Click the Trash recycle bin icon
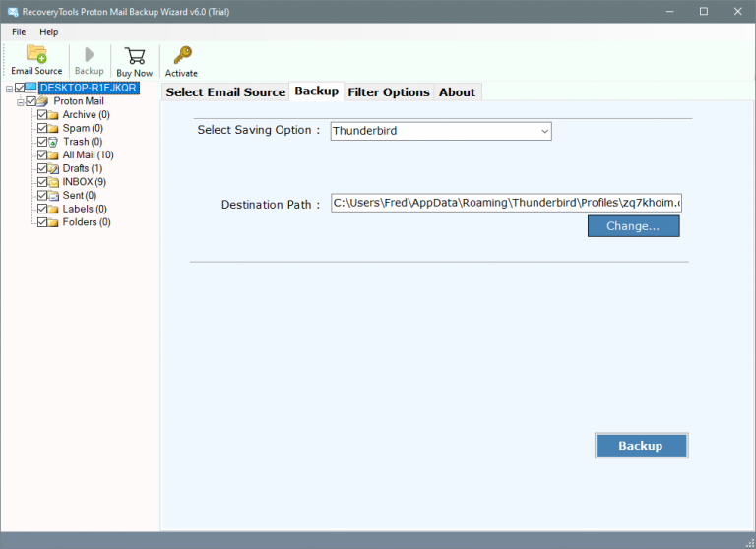This screenshot has height=549, width=756. (53, 142)
